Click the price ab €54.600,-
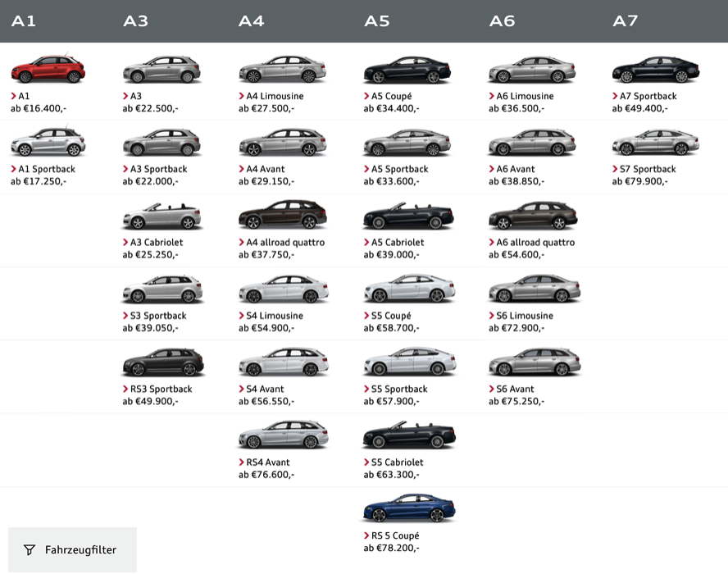The width and height of the screenshot is (728, 574). pyautogui.click(x=516, y=255)
